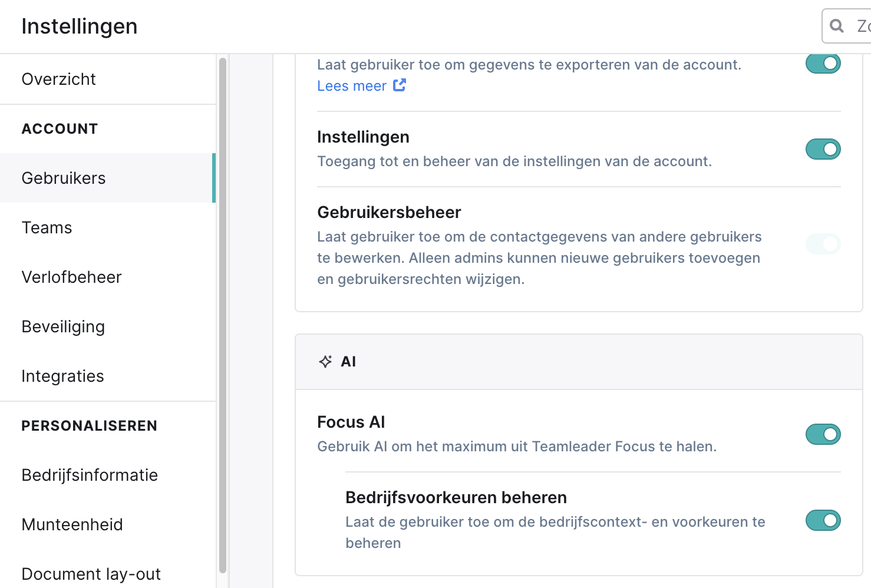Click the Instellingen page title
The width and height of the screenshot is (871, 588).
coord(80,27)
